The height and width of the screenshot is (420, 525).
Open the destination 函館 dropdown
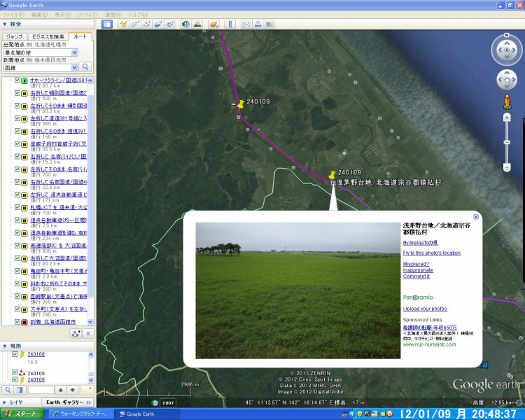click(74, 68)
